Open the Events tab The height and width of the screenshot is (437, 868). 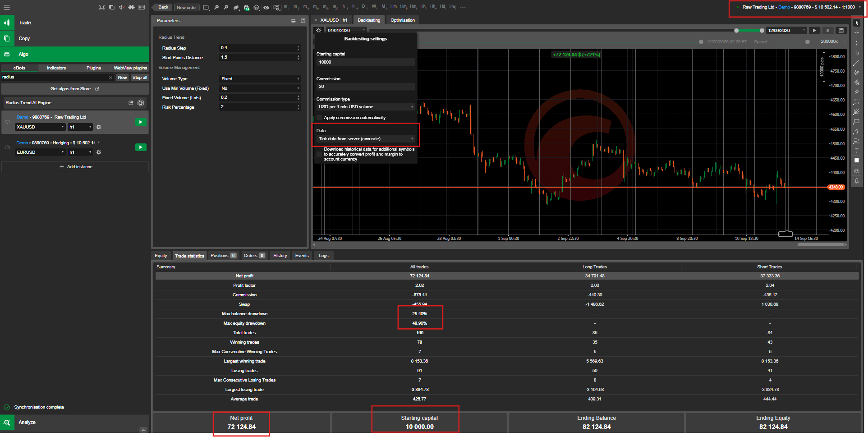pos(302,256)
